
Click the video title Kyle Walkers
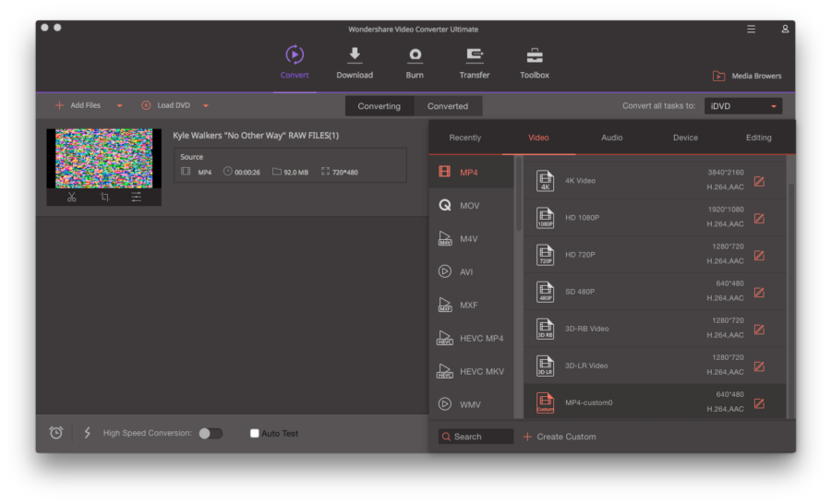256,135
